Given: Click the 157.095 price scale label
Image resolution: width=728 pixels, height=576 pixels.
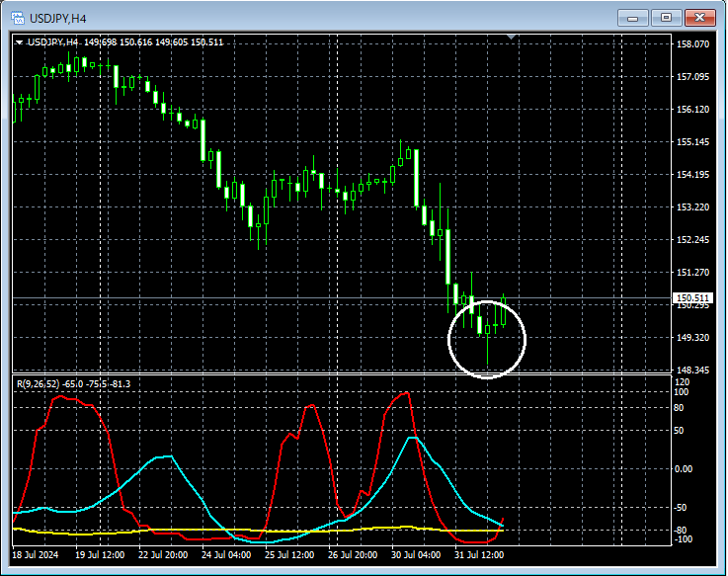Looking at the screenshot, I should [692, 77].
